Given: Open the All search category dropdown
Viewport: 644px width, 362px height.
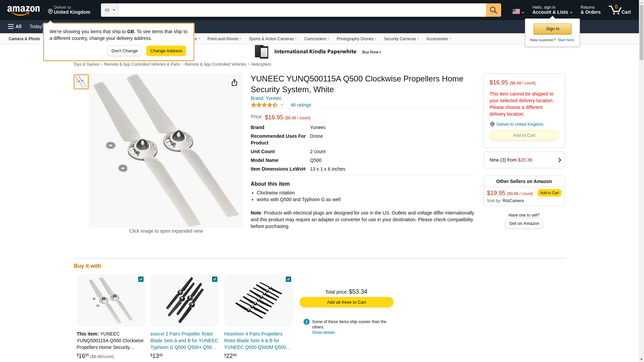Looking at the screenshot, I should pos(110,10).
